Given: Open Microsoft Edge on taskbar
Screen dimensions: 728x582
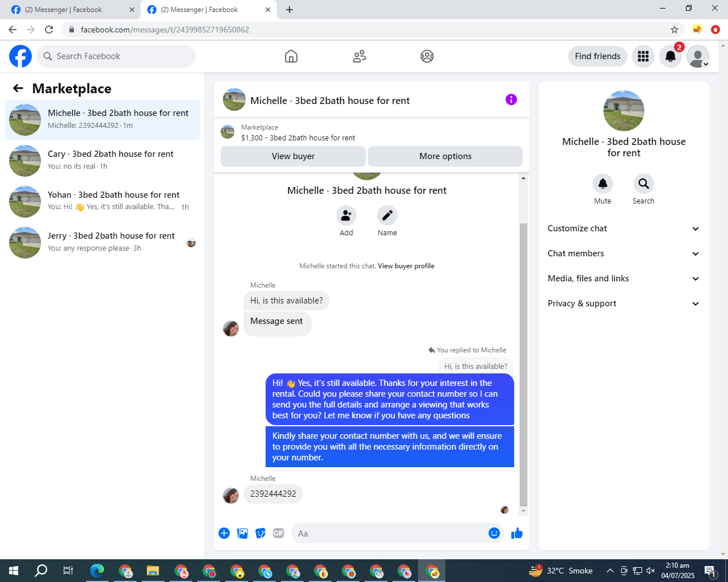Looking at the screenshot, I should (97, 571).
